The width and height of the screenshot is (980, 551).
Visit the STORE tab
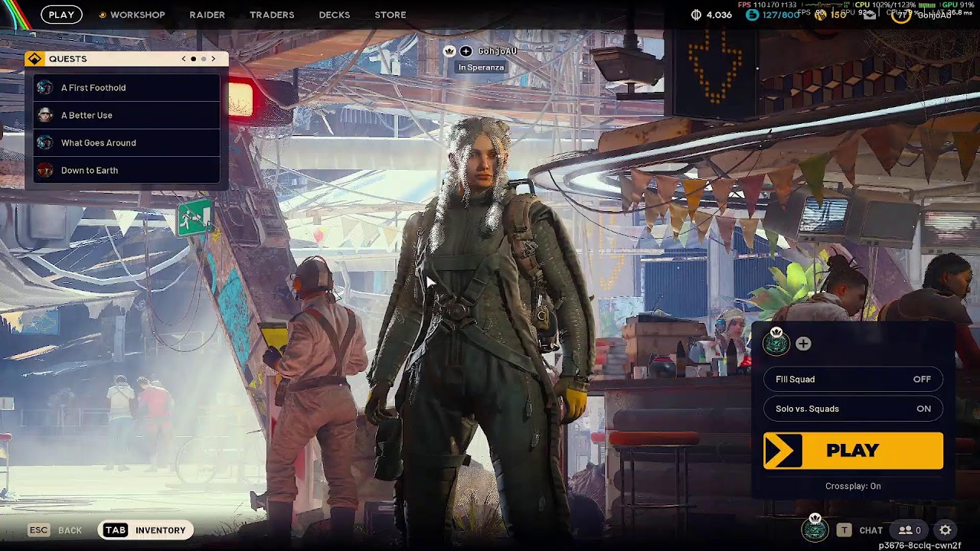[390, 15]
